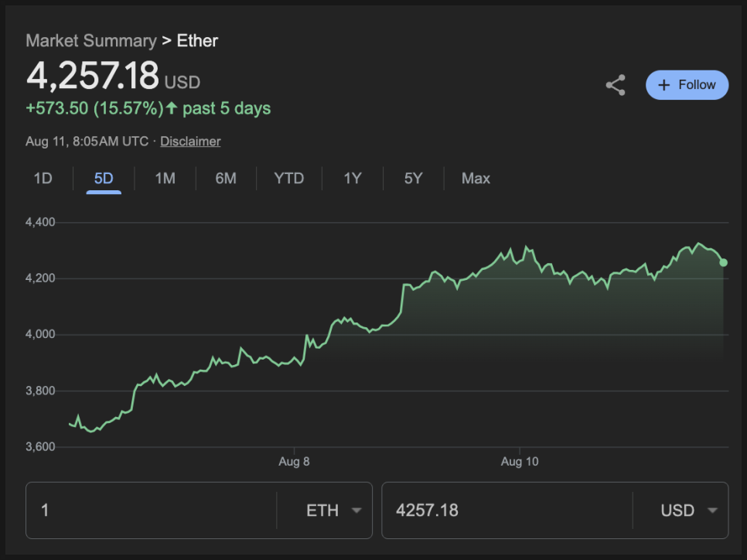Viewport: 747px width, 560px height.
Task: Go to Market Summary breadcrumb
Action: tap(91, 41)
